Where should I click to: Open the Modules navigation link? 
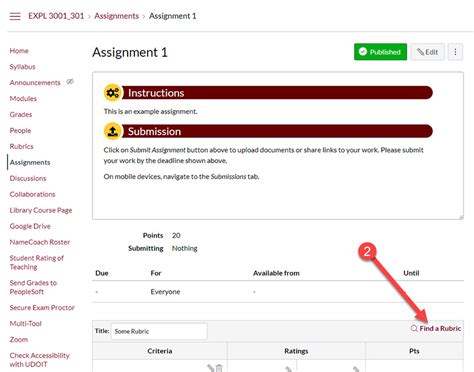[23, 99]
